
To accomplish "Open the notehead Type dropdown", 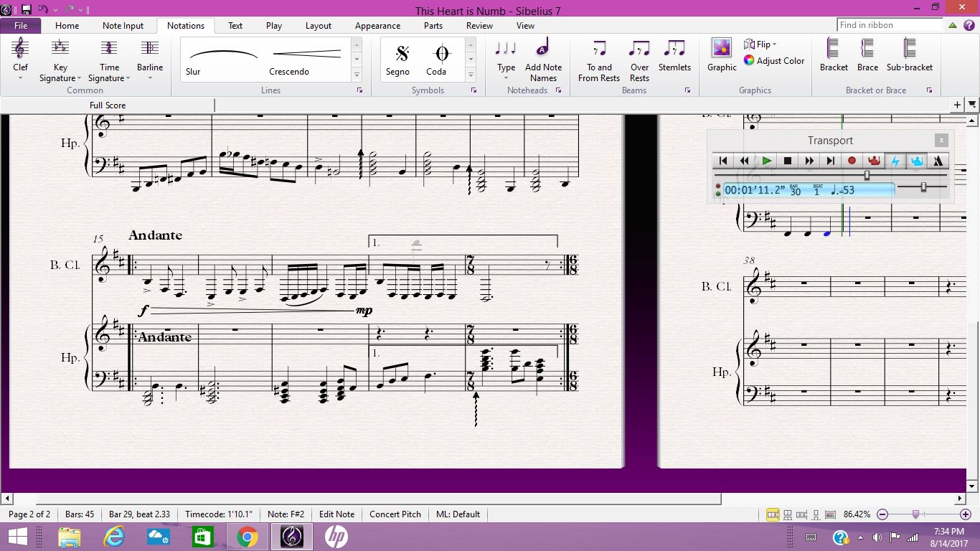I will pyautogui.click(x=506, y=60).
